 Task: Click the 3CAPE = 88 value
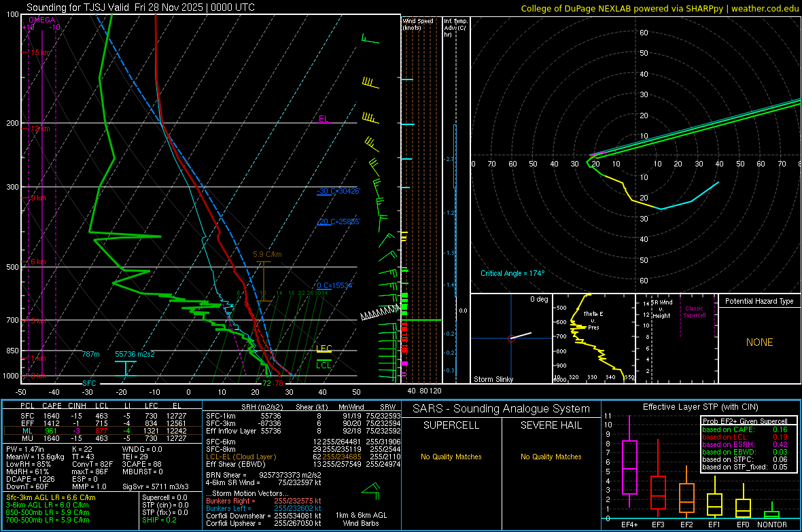click(x=141, y=464)
